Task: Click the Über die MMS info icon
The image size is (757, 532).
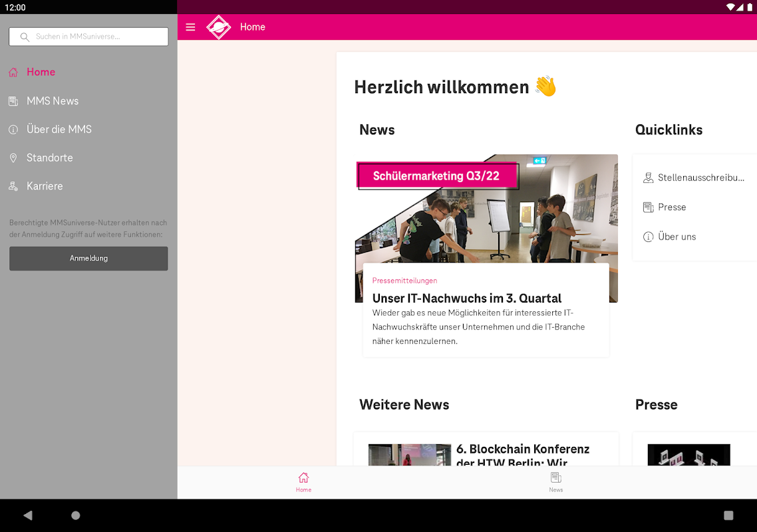Action: tap(13, 130)
